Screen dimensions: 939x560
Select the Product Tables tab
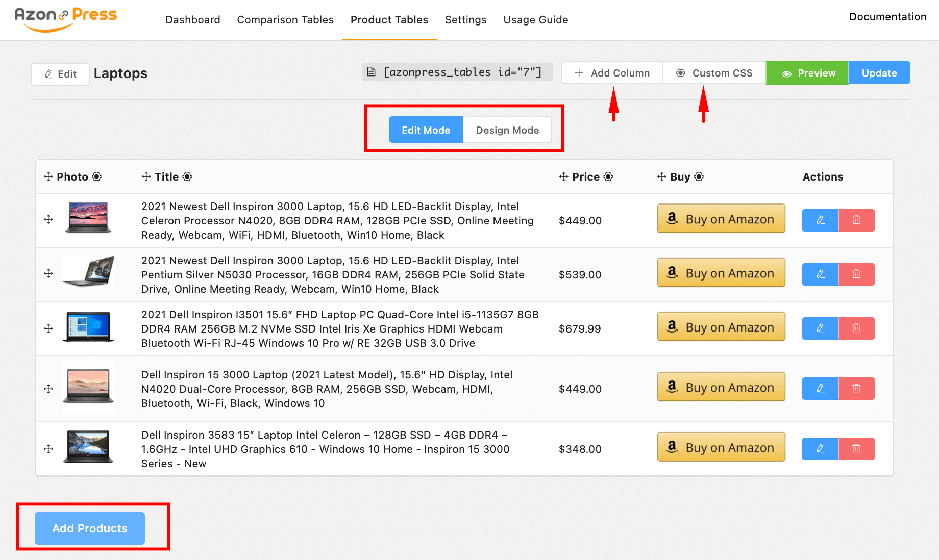[389, 20]
